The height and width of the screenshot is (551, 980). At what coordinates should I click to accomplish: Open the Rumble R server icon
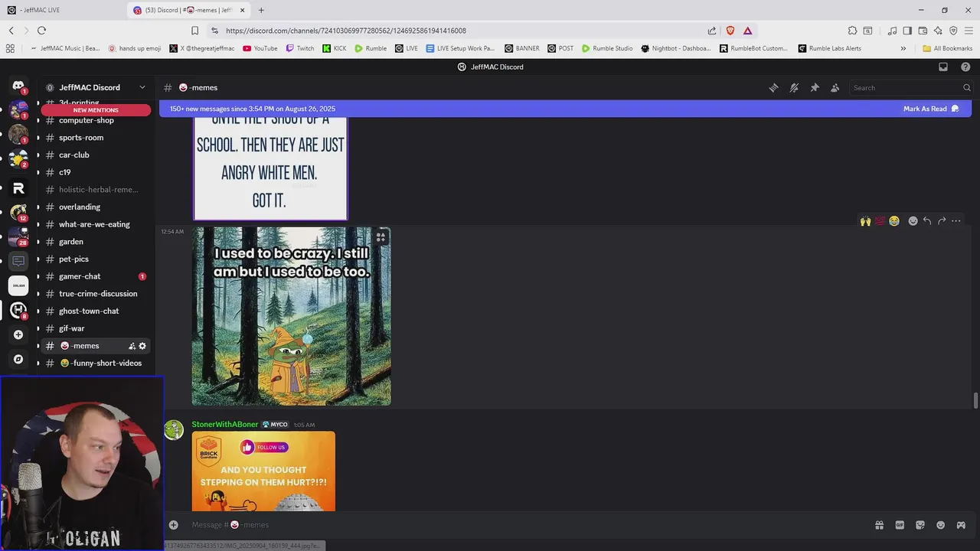click(18, 187)
